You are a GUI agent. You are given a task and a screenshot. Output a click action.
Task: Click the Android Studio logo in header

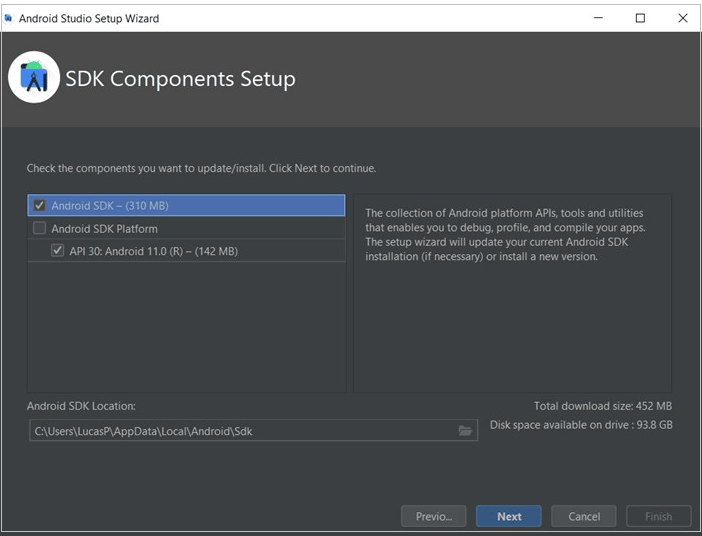point(34,77)
